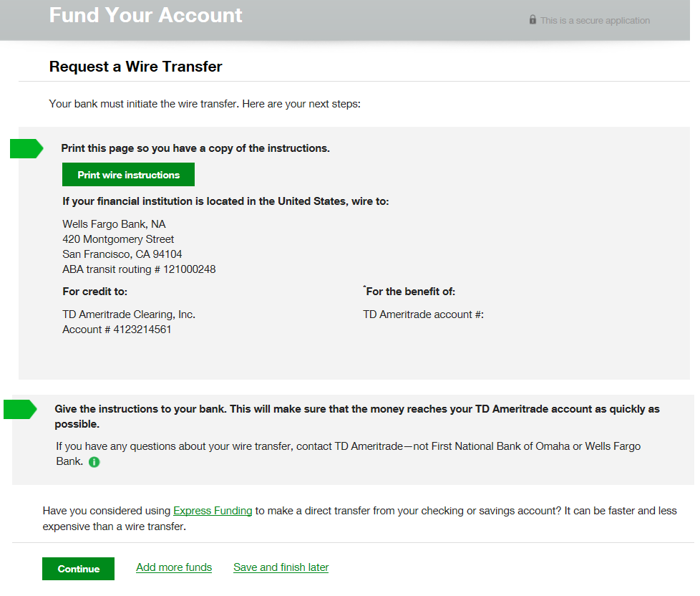Click the TD Ameritrade account number field
The image size is (700, 596).
point(423,314)
